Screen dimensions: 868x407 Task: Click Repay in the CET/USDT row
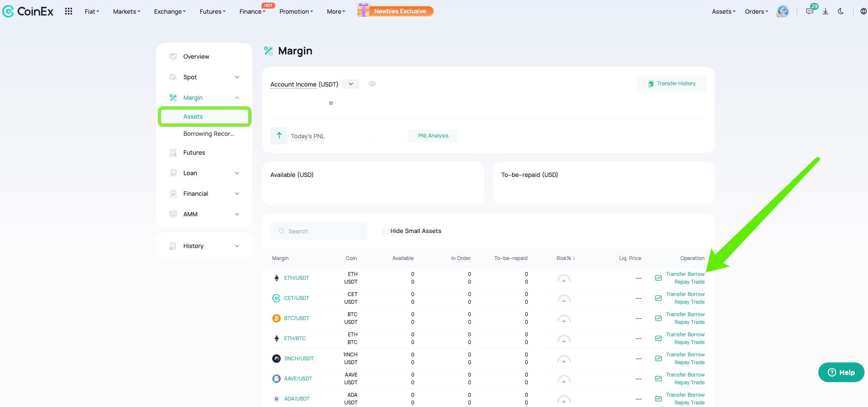(682, 302)
